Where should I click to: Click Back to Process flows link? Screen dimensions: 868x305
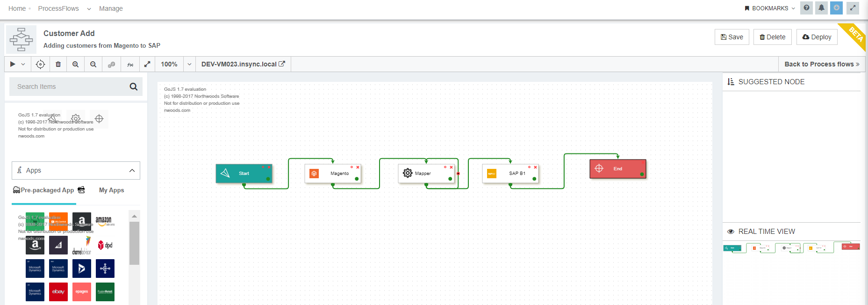pos(821,64)
